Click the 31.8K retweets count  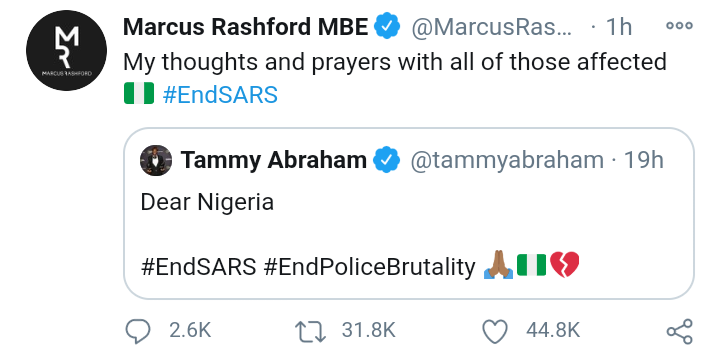click(x=368, y=330)
